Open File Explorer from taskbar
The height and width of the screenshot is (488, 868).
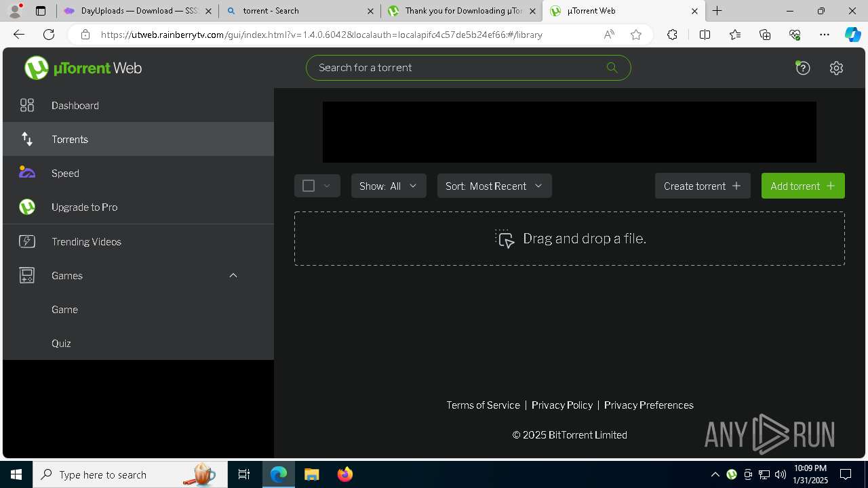311,474
